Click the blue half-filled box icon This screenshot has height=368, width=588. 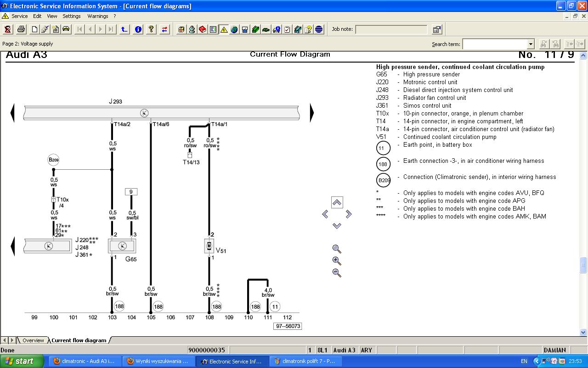point(245,29)
